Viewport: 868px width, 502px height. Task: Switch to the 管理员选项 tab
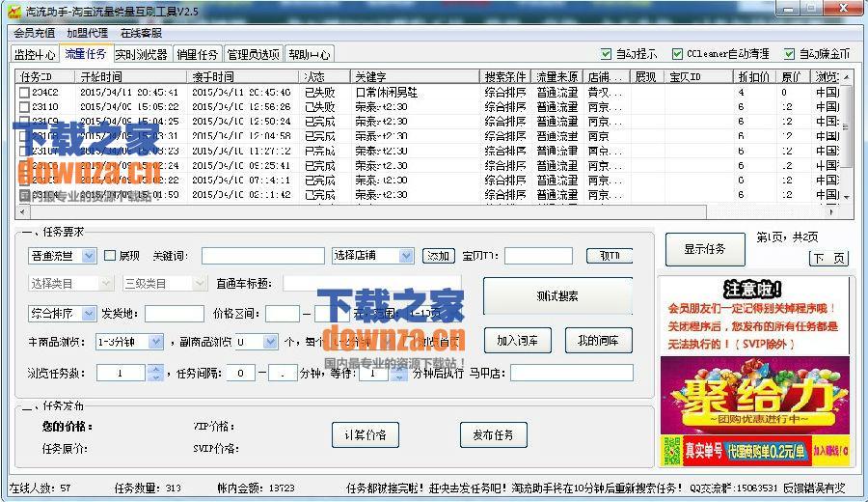[x=253, y=54]
